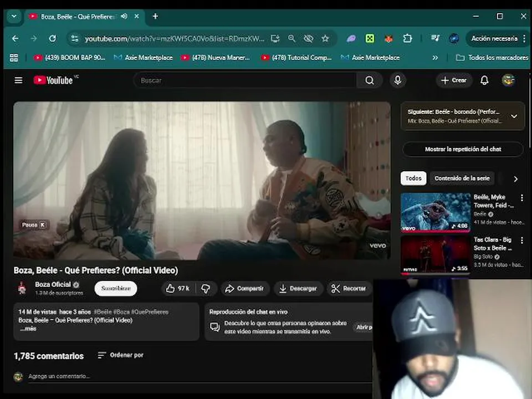Open the install app icon in address bar
532x399 pixels.
point(275,39)
